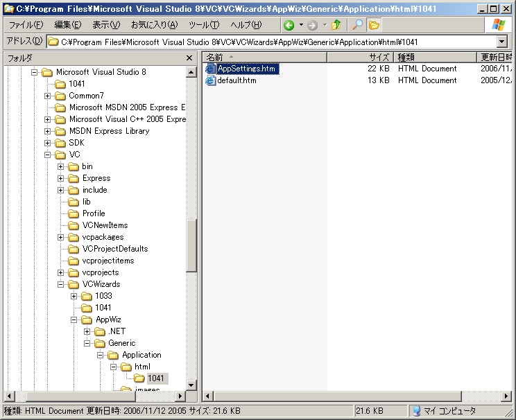
Task: Click the address bar path field
Action: click(x=272, y=42)
